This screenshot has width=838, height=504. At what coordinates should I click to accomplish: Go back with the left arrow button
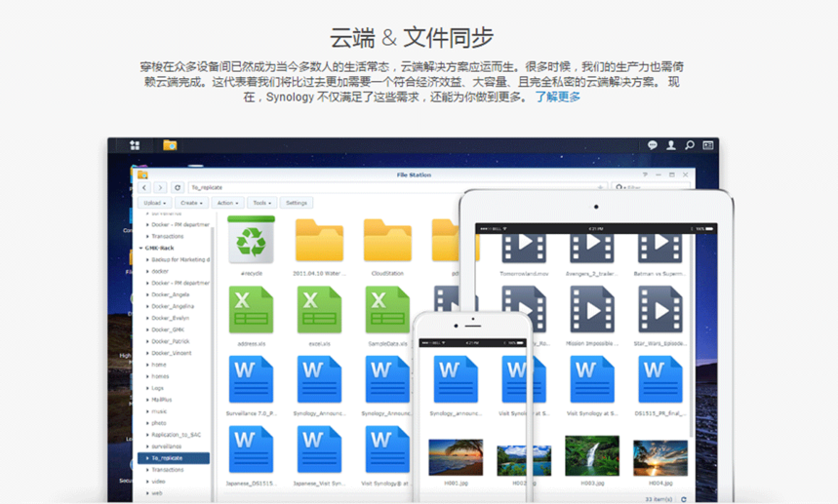pos(144,187)
